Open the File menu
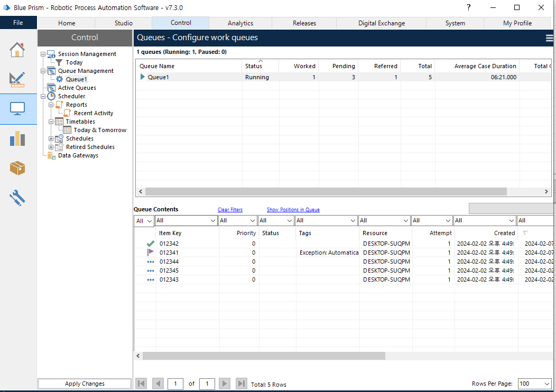The image size is (556, 392). [x=18, y=23]
